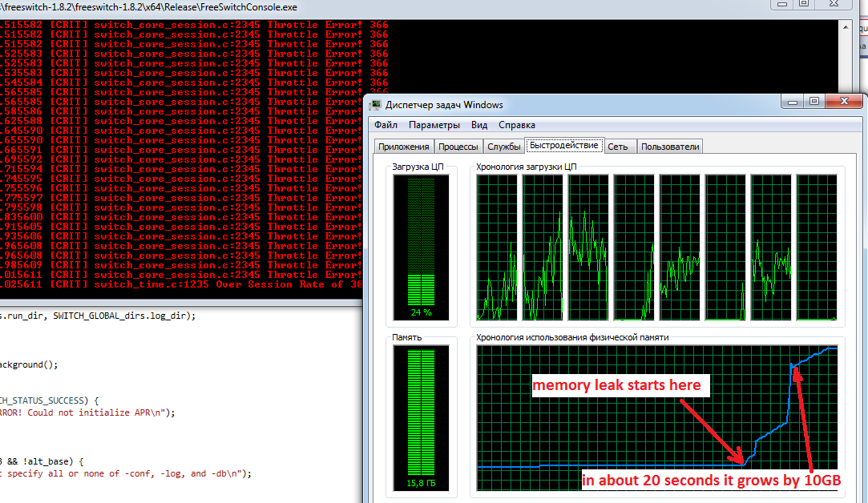
Task: Click the ackground(); code line
Action: (29, 364)
